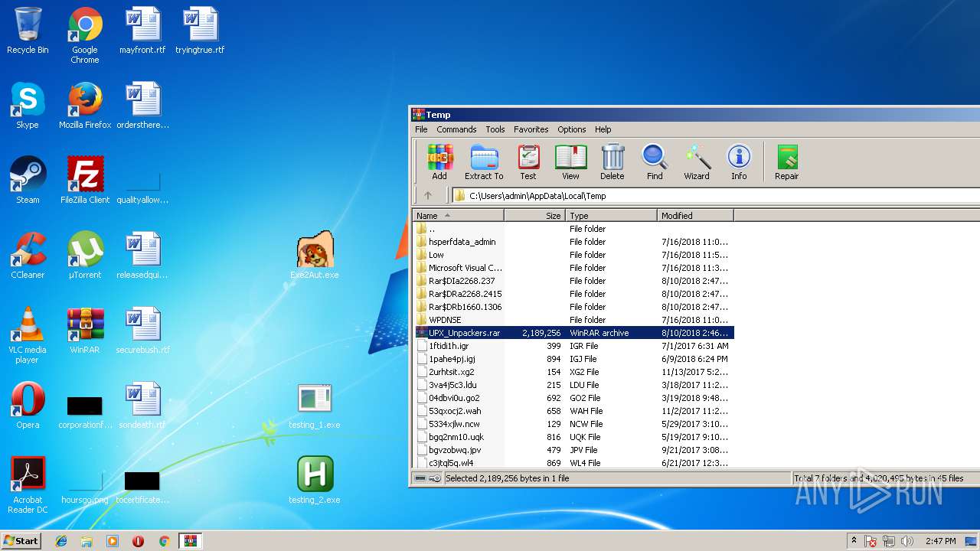Click the WinRAR taskbar button
The width and height of the screenshot is (980, 551).
click(190, 541)
